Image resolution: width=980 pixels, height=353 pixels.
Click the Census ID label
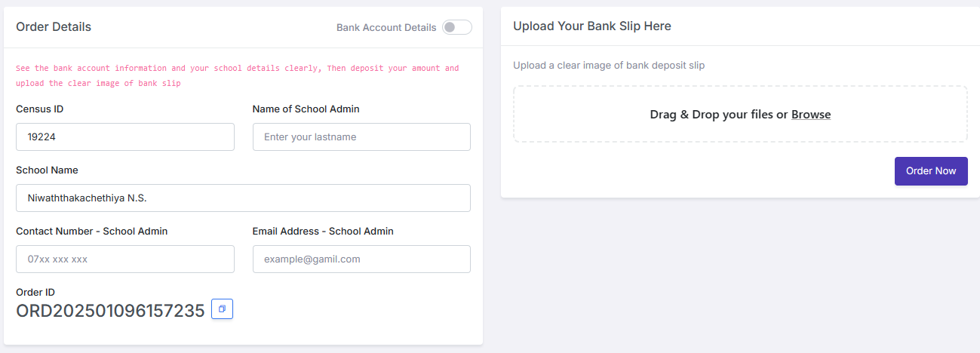point(39,109)
